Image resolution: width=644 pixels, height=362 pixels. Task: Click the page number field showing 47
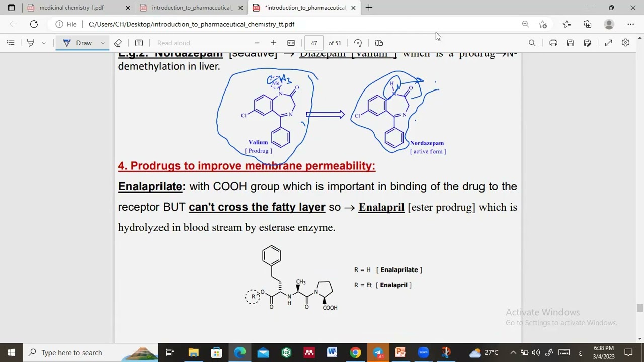pyautogui.click(x=314, y=43)
